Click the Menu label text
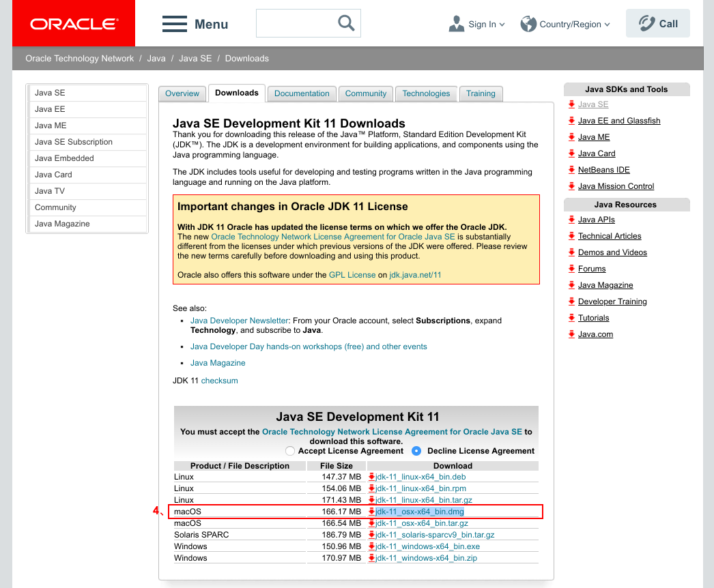The height and width of the screenshot is (588, 714). pyautogui.click(x=212, y=24)
